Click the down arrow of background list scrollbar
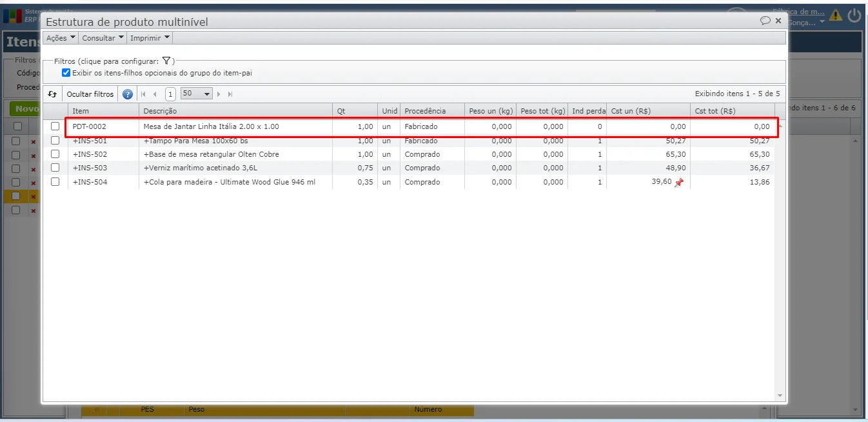 (x=856, y=410)
